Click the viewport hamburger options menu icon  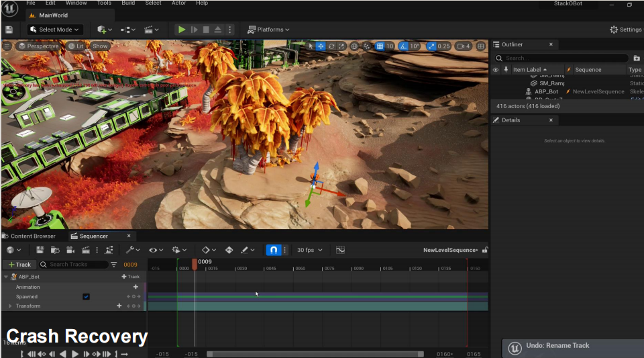click(x=7, y=46)
